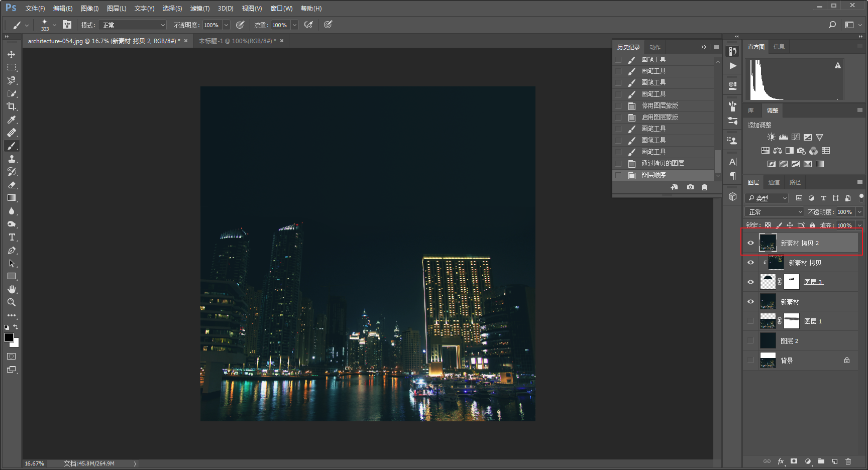Create new adjustment layer icon
This screenshot has height=470, width=868.
[808, 461]
